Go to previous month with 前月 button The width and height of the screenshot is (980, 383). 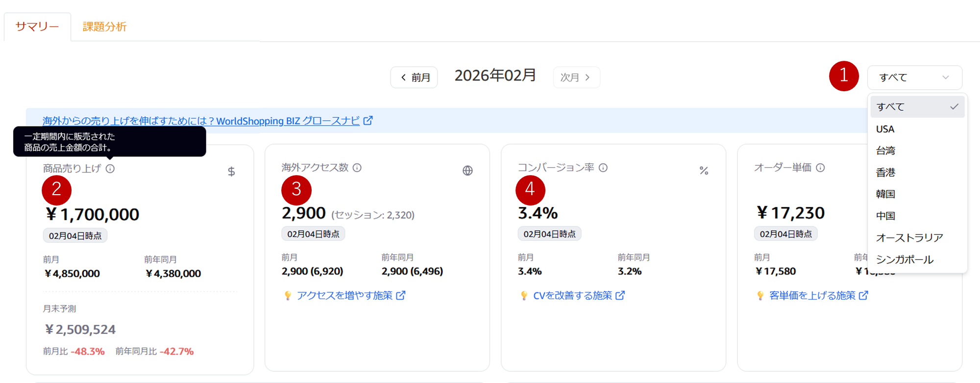pos(415,77)
